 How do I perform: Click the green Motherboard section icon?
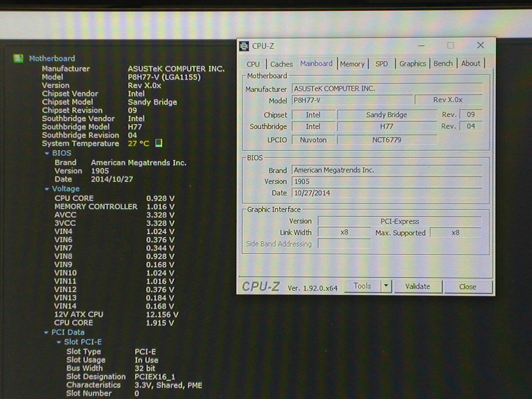pyautogui.click(x=18, y=59)
